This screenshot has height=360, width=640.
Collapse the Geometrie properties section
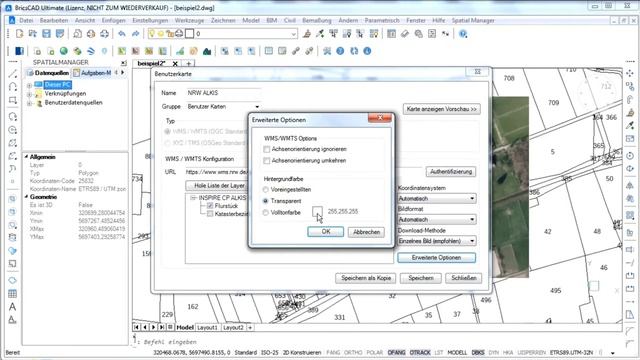click(x=27, y=197)
